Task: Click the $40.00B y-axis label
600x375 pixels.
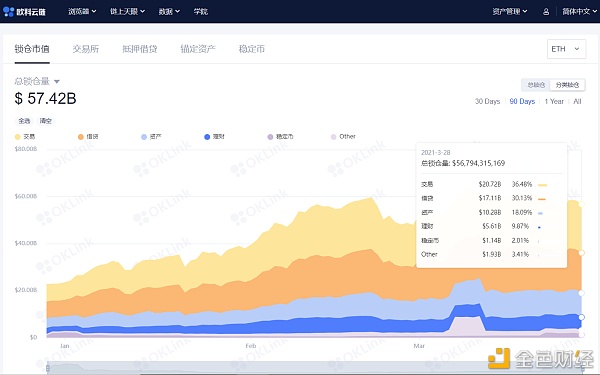Action: (26, 243)
